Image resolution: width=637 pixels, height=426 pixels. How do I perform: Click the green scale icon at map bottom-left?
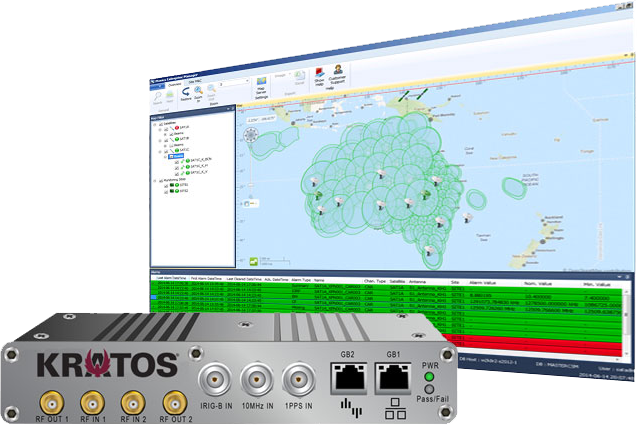tap(254, 261)
